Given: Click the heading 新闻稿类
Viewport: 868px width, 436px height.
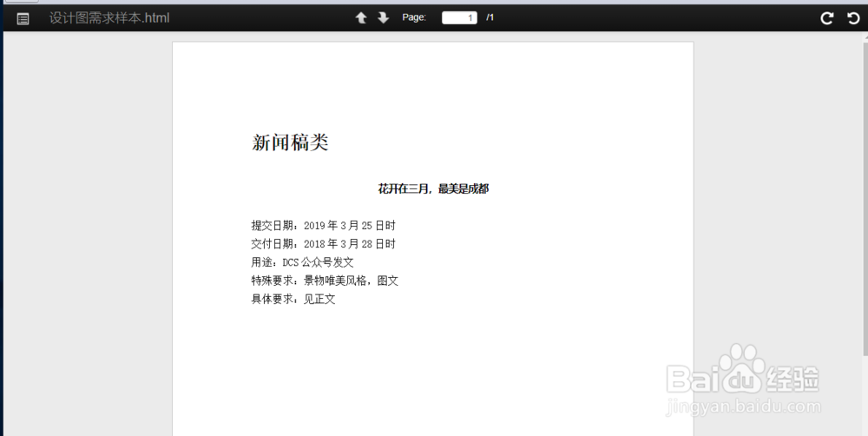Looking at the screenshot, I should 290,143.
